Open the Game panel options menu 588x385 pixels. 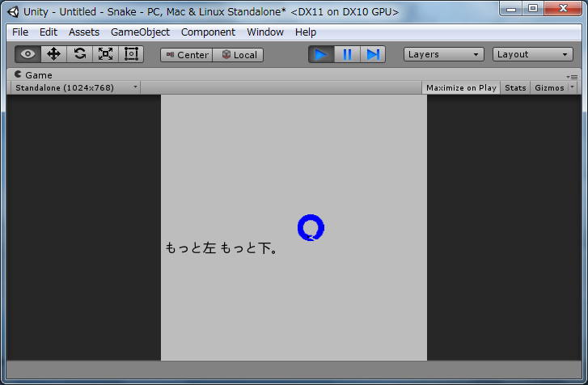pyautogui.click(x=573, y=77)
